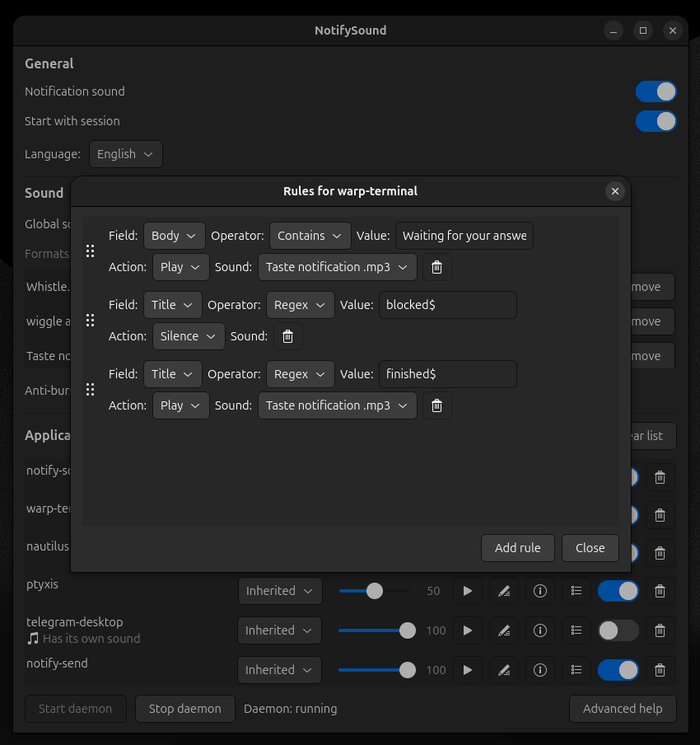Open the Inherited sound dropdown for ptyxis
This screenshot has height=745, width=700.
(280, 591)
